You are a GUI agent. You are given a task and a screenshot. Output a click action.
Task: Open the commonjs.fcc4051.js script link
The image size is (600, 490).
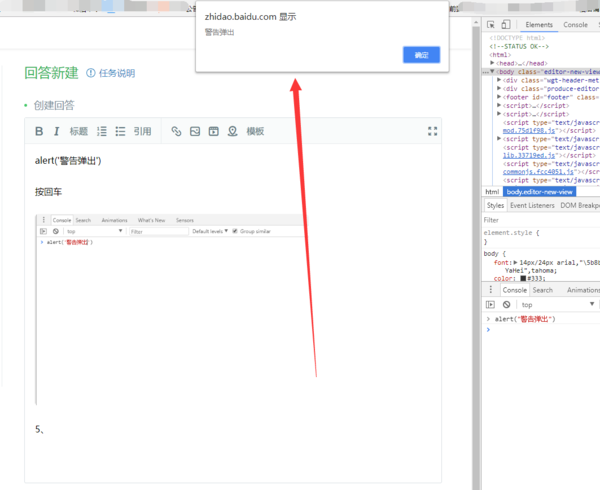(538, 172)
